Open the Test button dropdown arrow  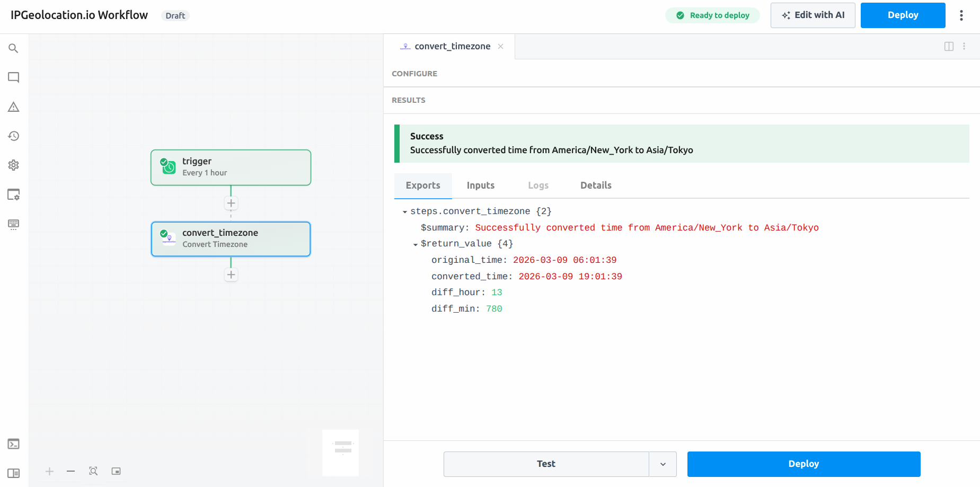pos(663,464)
